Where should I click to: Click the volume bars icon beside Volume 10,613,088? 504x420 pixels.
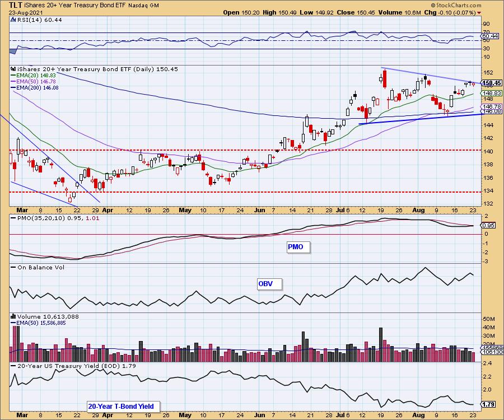click(13, 316)
